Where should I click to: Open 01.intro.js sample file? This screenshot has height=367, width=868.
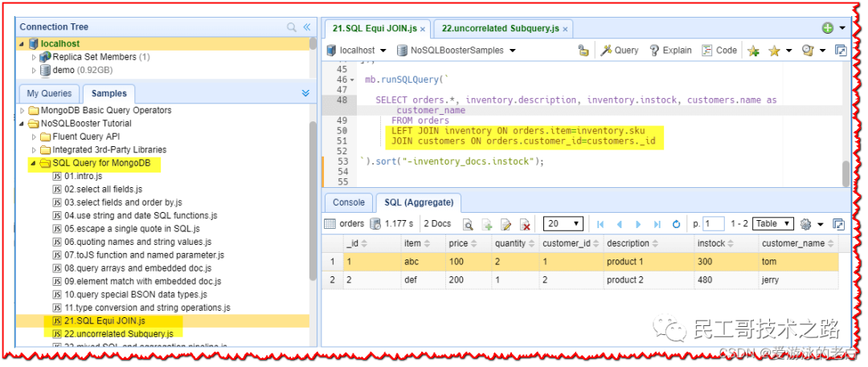click(84, 176)
